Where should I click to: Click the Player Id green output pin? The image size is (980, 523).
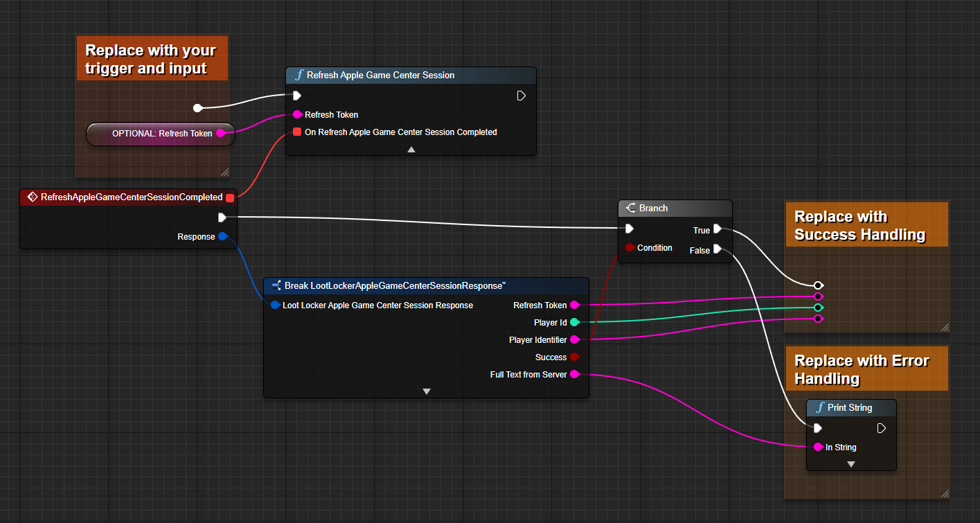pyautogui.click(x=574, y=322)
